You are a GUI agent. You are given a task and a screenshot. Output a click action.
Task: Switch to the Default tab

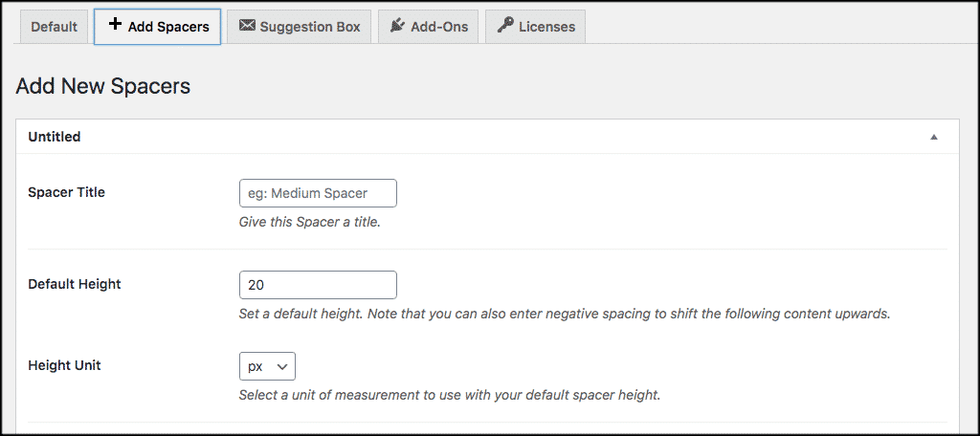(x=54, y=27)
